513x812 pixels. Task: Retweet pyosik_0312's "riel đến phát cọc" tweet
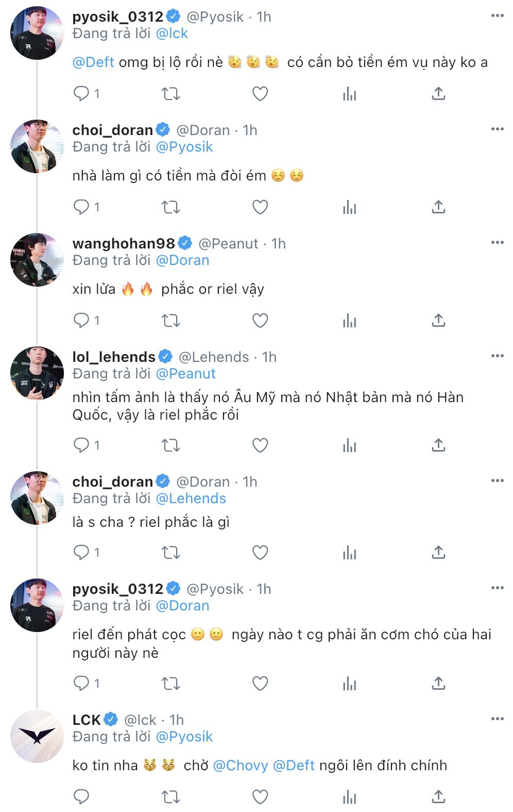click(x=170, y=684)
